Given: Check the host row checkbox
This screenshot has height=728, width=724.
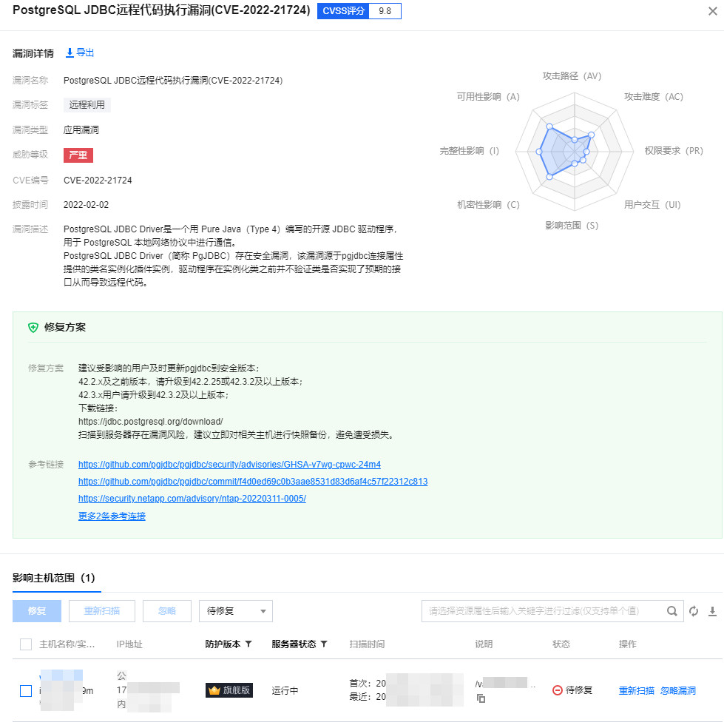Looking at the screenshot, I should tap(26, 691).
